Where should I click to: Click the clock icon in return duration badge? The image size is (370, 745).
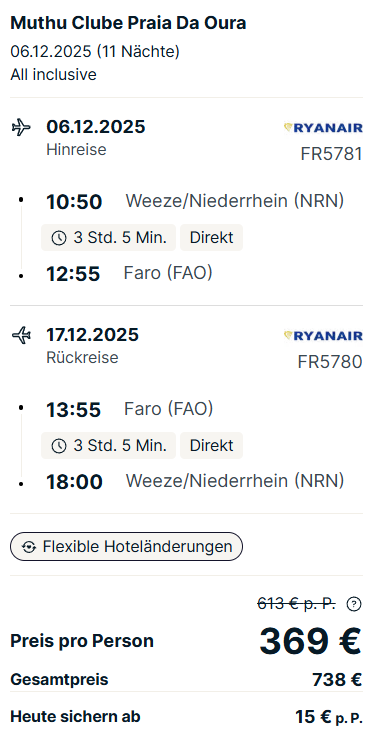pyautogui.click(x=58, y=446)
